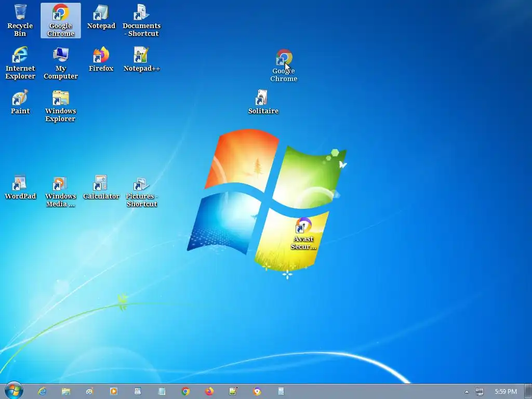The image size is (532, 399).
Task: Select the My Computer desktop icon
Action: pos(61,63)
